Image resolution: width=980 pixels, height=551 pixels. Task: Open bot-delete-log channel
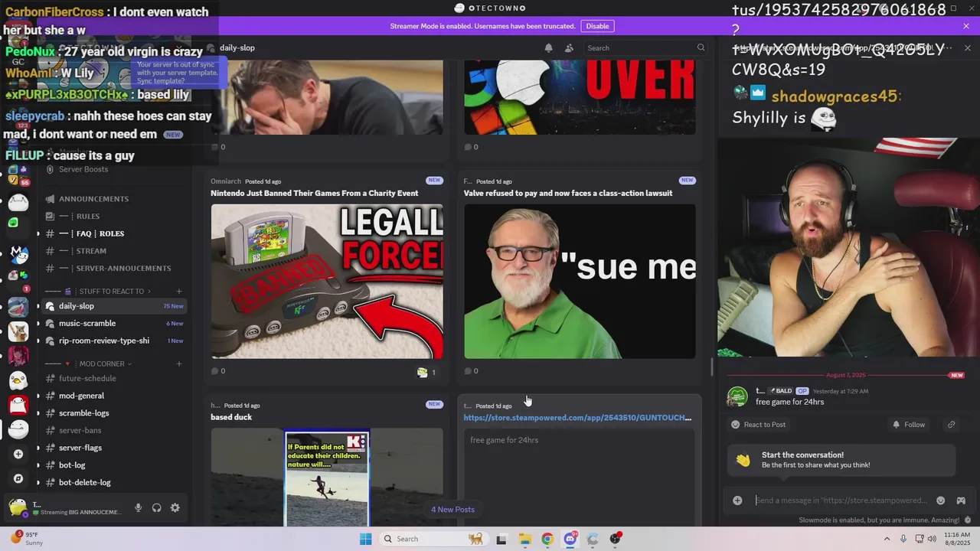[115, 482]
